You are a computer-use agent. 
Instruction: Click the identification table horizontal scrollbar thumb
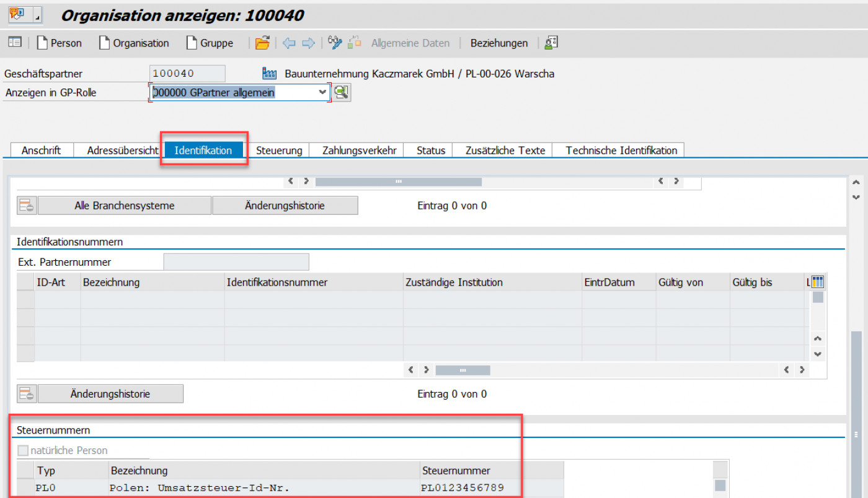pos(463,370)
